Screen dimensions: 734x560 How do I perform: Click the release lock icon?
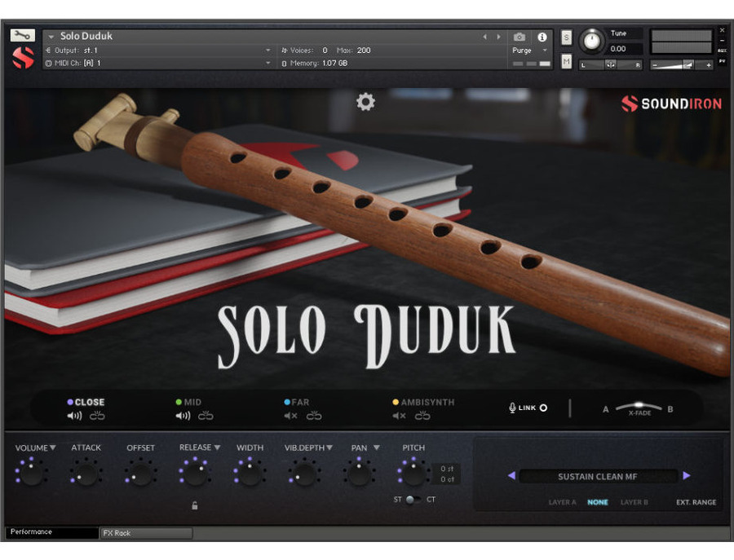tap(195, 505)
